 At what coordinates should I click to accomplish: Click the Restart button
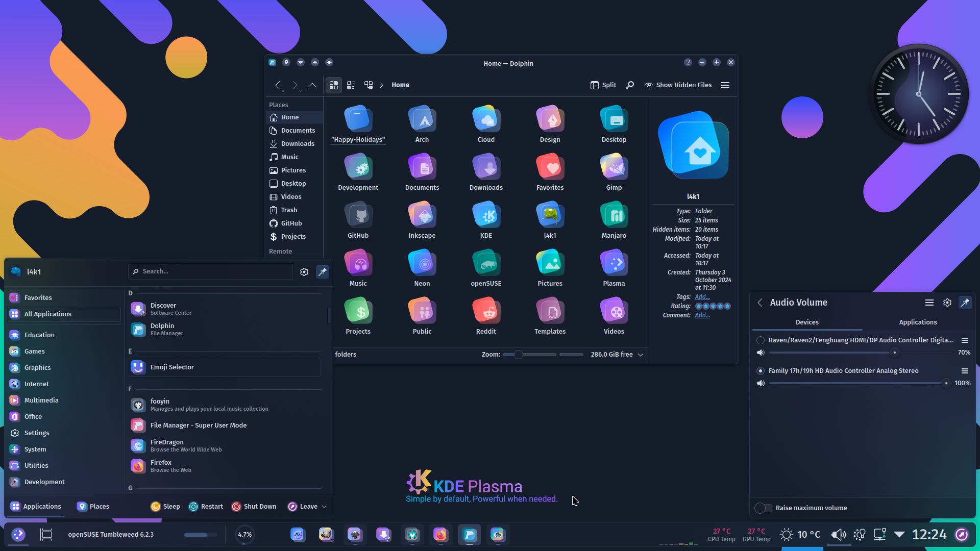pos(206,507)
